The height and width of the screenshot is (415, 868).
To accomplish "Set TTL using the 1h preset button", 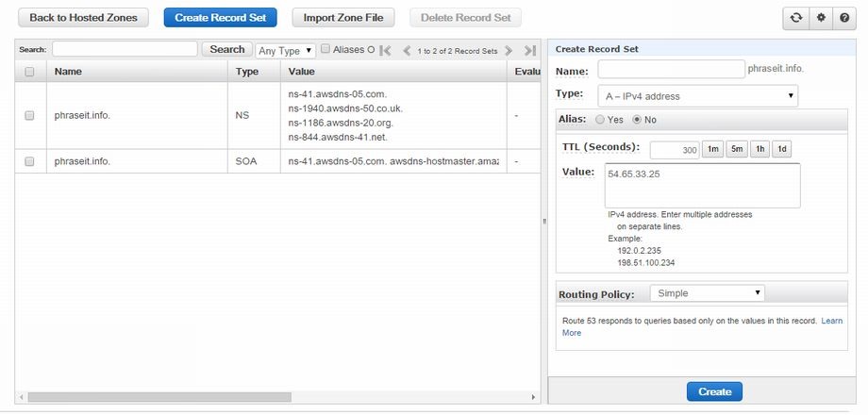I will pos(759,149).
